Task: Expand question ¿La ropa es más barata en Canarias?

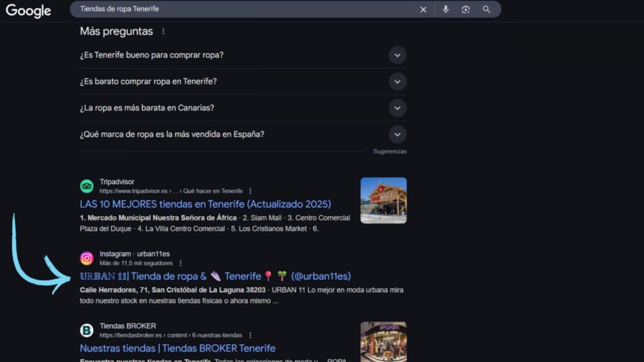Action: click(243, 108)
